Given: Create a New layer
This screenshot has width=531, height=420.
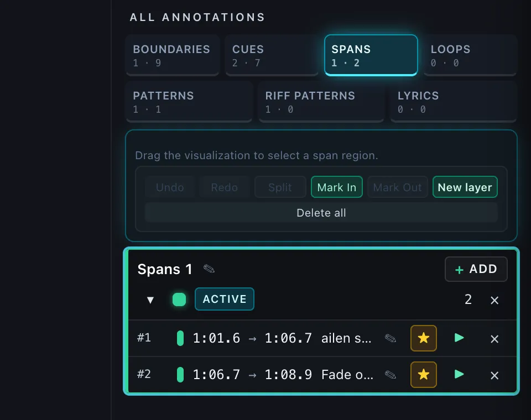Looking at the screenshot, I should click(x=465, y=187).
